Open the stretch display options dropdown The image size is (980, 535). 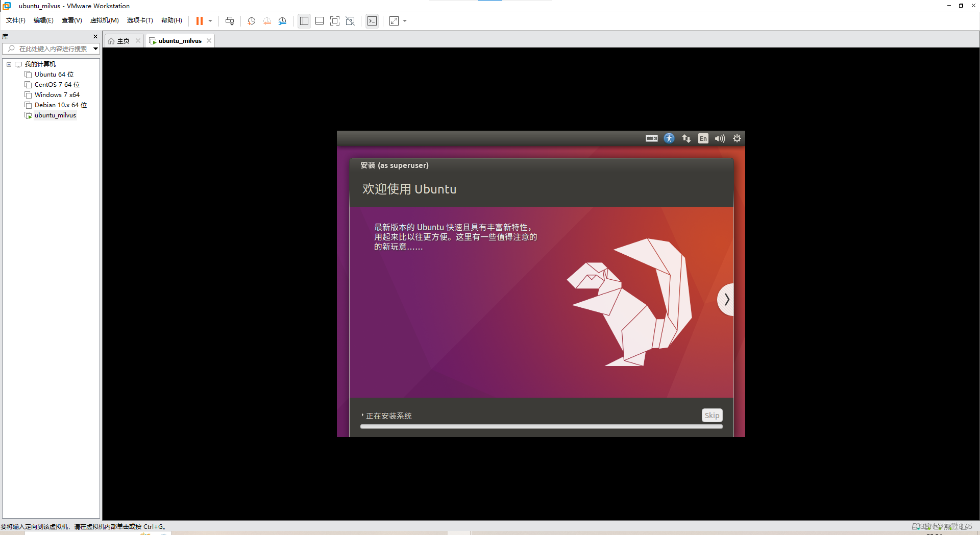point(405,21)
